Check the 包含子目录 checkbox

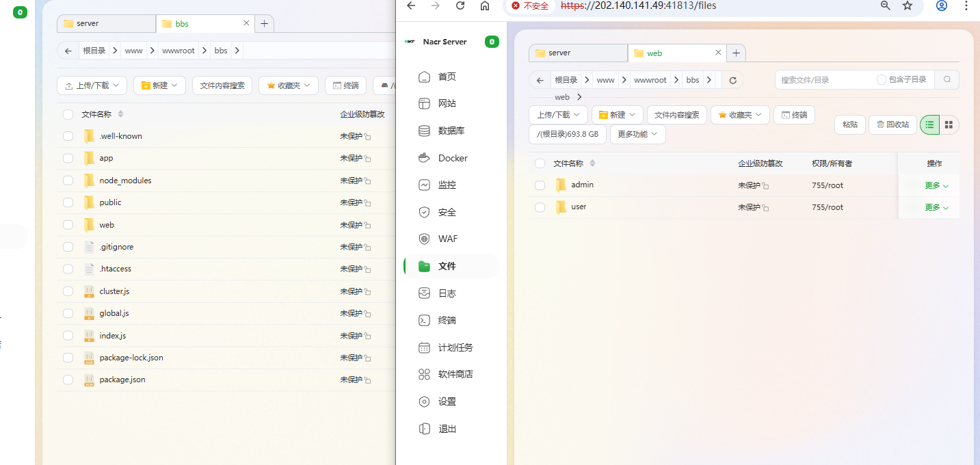tap(882, 80)
